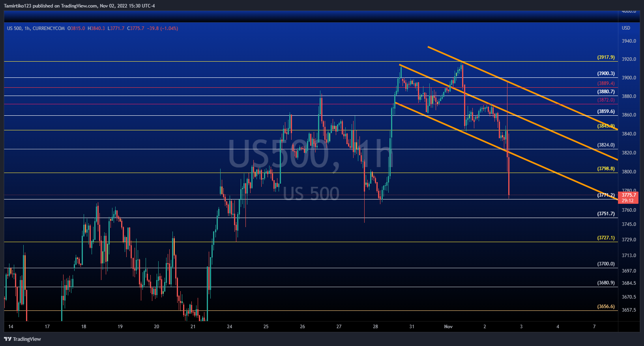Click date 31 on the time axis
This screenshot has height=346, width=644.
pos(412,327)
